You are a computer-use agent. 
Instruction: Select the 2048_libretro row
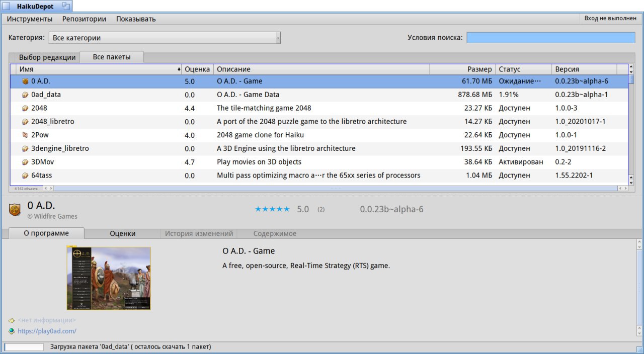pyautogui.click(x=319, y=122)
